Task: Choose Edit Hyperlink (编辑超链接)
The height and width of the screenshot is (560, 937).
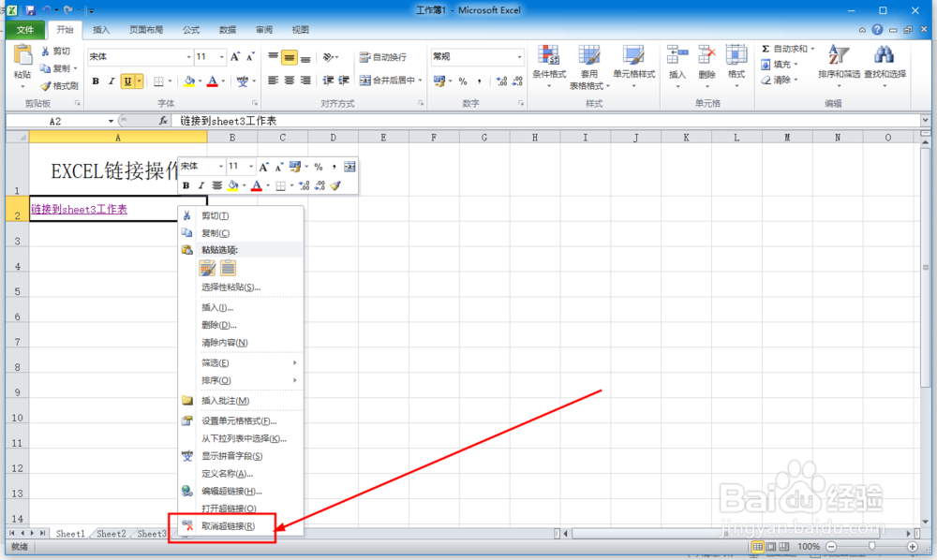Action: pos(242,492)
